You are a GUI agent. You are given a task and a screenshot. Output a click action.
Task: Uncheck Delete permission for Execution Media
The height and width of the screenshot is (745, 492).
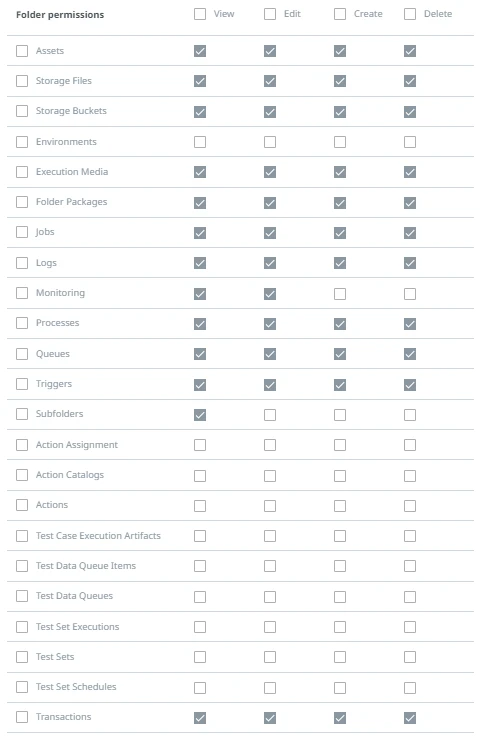[410, 172]
